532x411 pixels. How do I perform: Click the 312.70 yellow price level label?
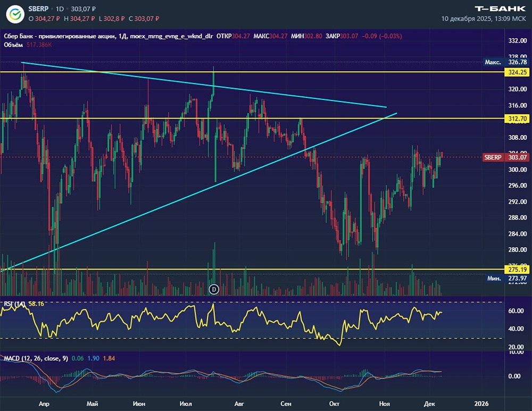point(518,119)
